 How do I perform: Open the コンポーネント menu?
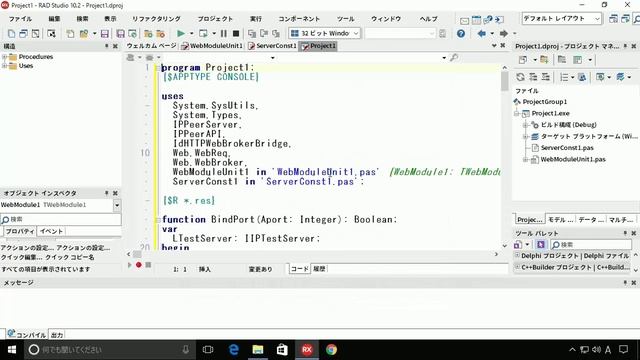[299, 19]
